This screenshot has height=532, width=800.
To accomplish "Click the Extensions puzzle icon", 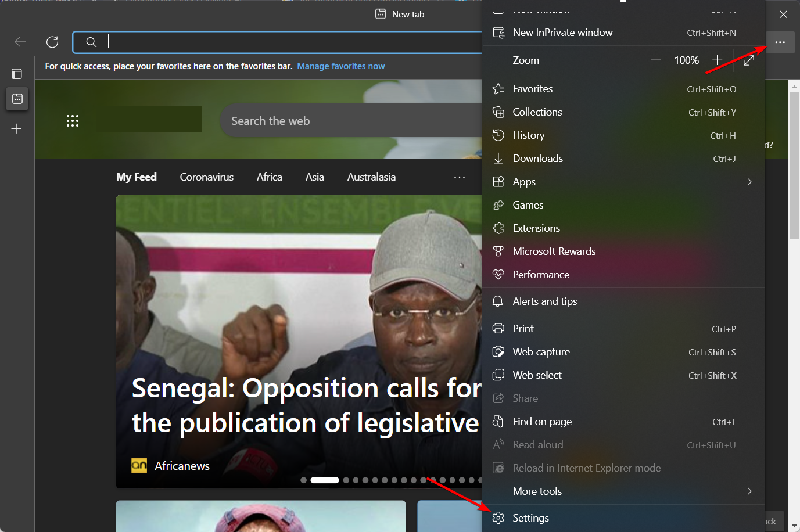I will click(x=498, y=228).
